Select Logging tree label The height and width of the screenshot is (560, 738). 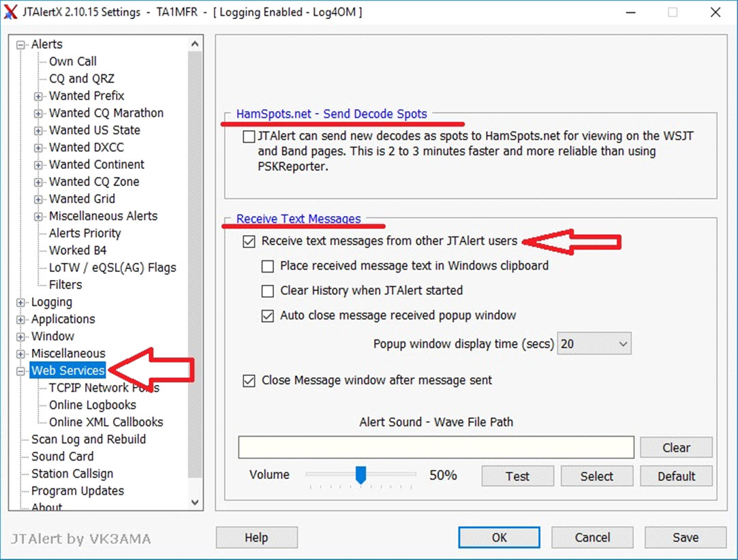coord(51,302)
